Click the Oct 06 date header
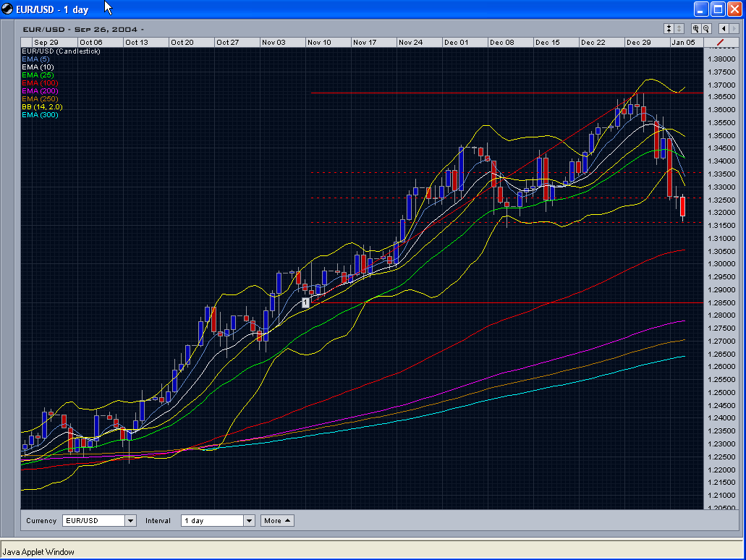This screenshot has width=746, height=560. 91,43
